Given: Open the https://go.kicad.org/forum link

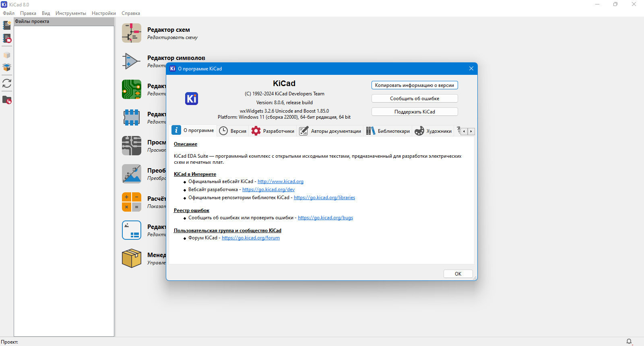Looking at the screenshot, I should pyautogui.click(x=251, y=238).
